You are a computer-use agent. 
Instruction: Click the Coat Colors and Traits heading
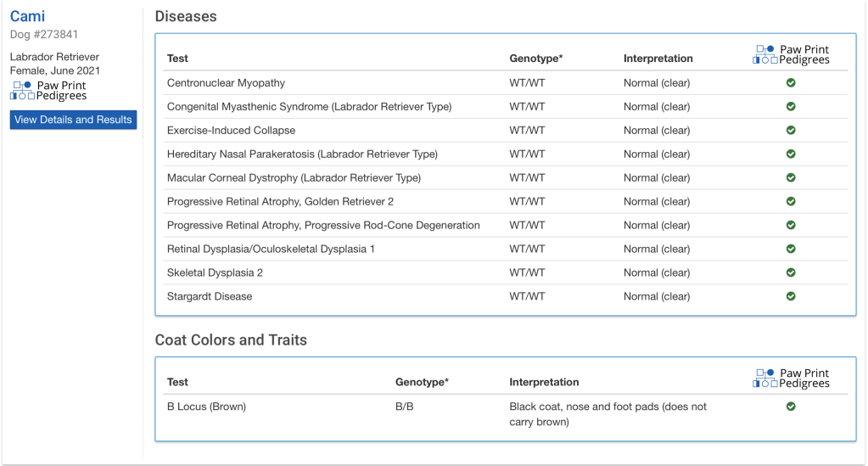[231, 340]
